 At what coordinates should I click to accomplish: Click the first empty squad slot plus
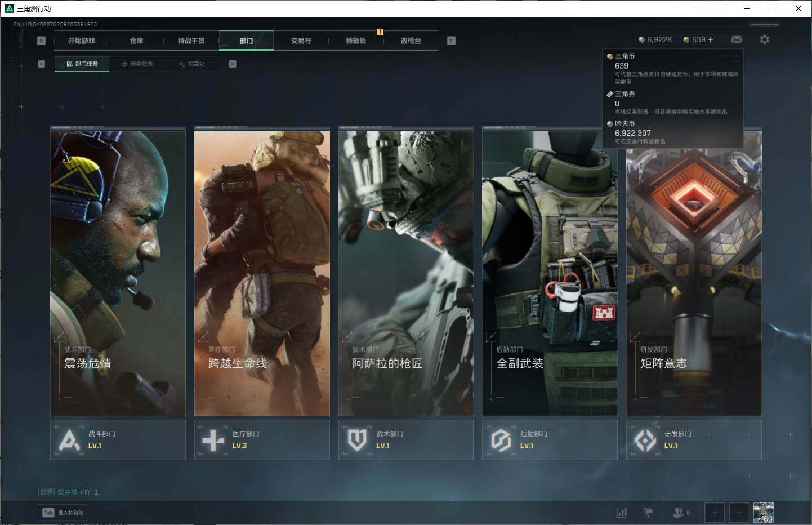click(x=715, y=512)
